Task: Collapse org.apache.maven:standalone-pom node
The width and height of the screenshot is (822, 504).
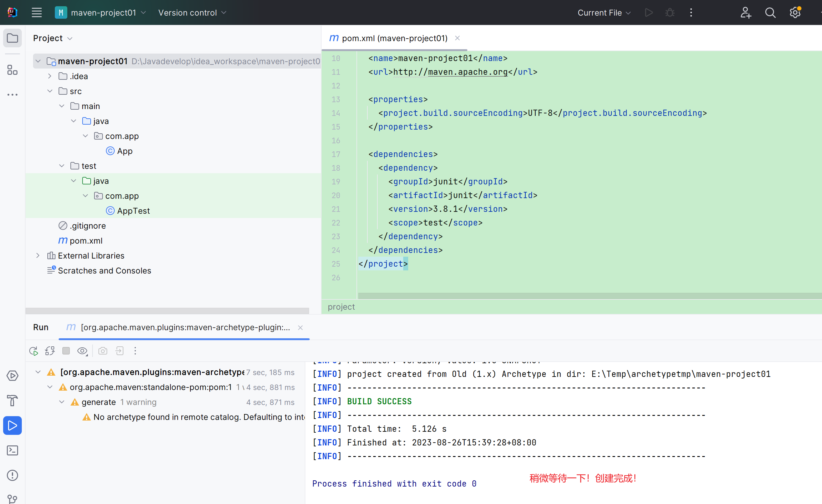Action: coord(50,387)
